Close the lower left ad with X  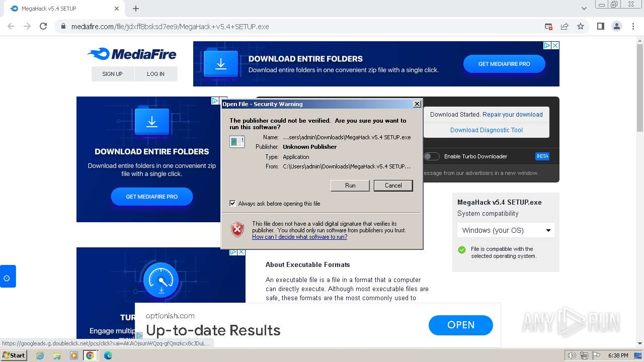[x=242, y=252]
